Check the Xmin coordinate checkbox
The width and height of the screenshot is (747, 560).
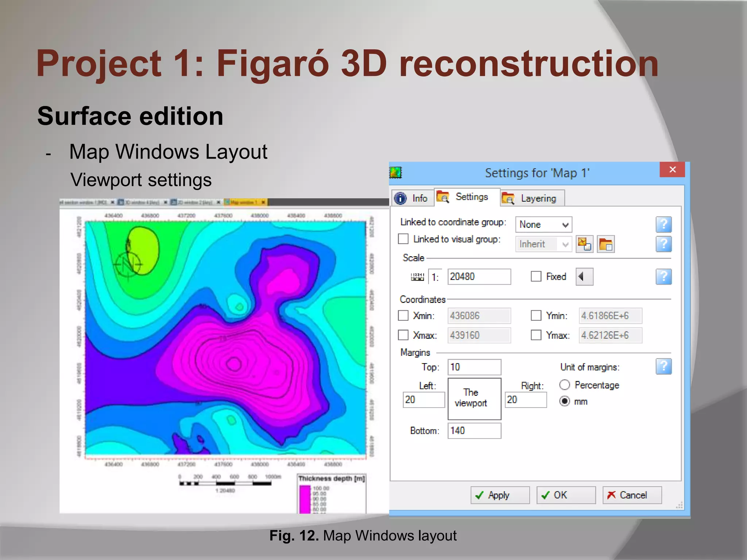click(403, 316)
